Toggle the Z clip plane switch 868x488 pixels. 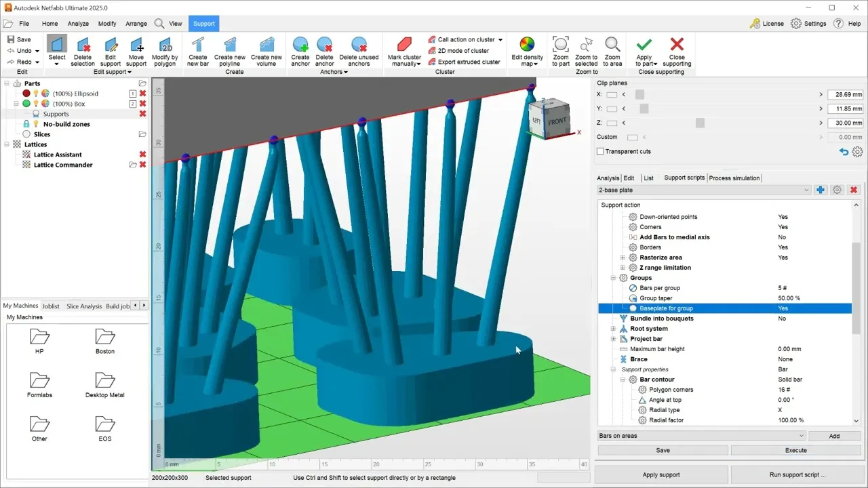coord(612,123)
